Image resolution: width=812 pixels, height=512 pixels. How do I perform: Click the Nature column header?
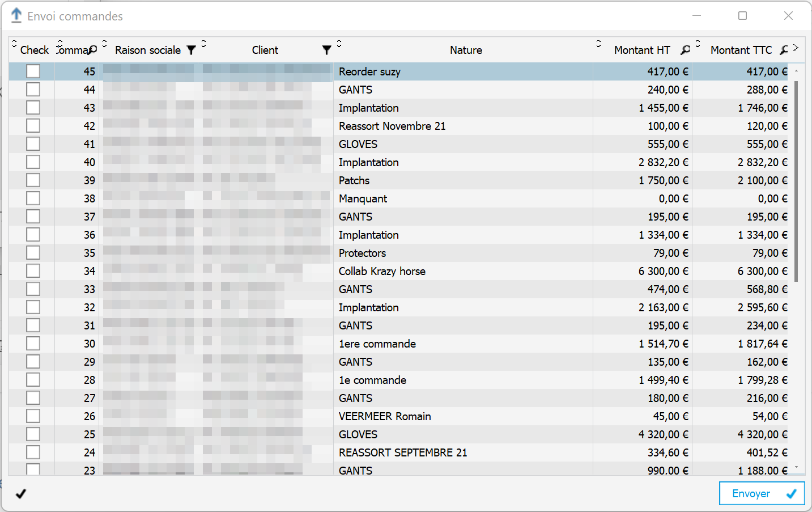coord(466,50)
